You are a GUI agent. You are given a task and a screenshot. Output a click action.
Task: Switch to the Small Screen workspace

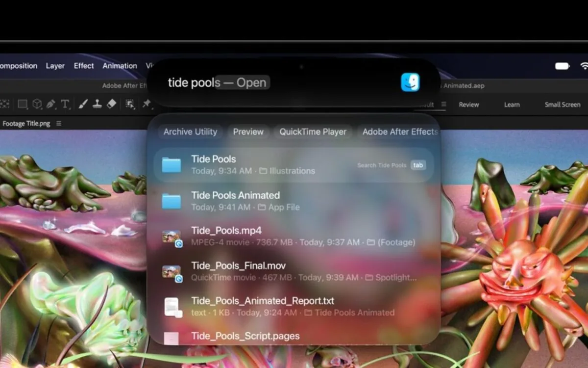563,105
